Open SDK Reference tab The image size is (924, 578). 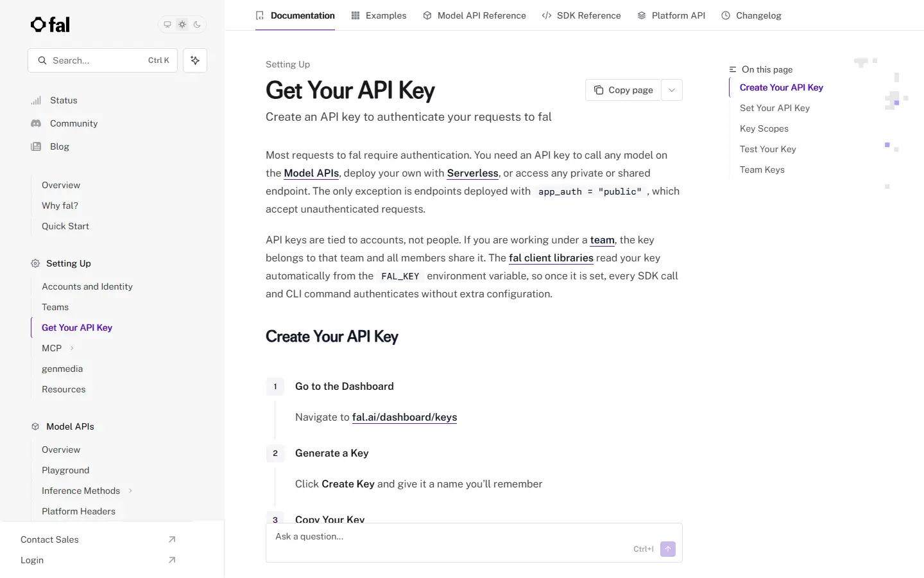581,15
